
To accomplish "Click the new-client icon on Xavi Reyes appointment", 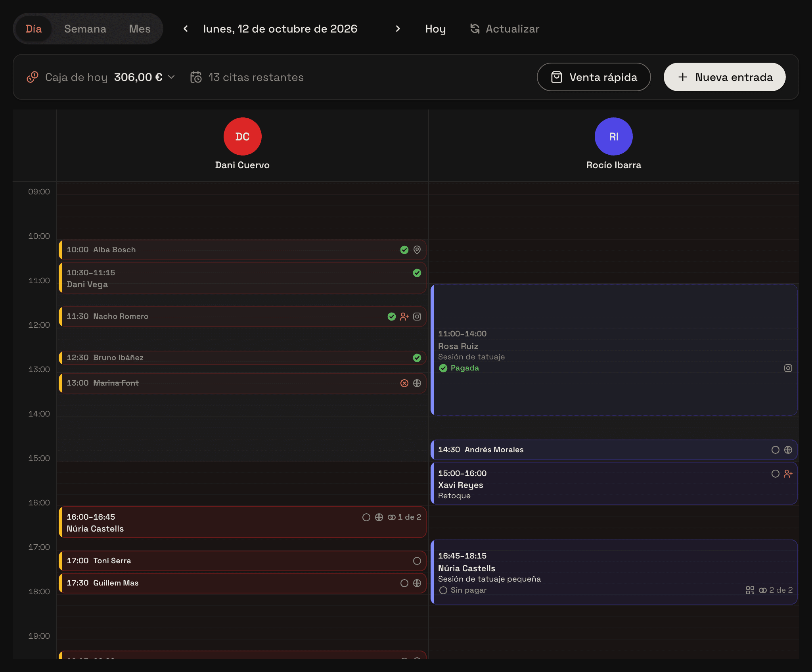I will coord(788,474).
